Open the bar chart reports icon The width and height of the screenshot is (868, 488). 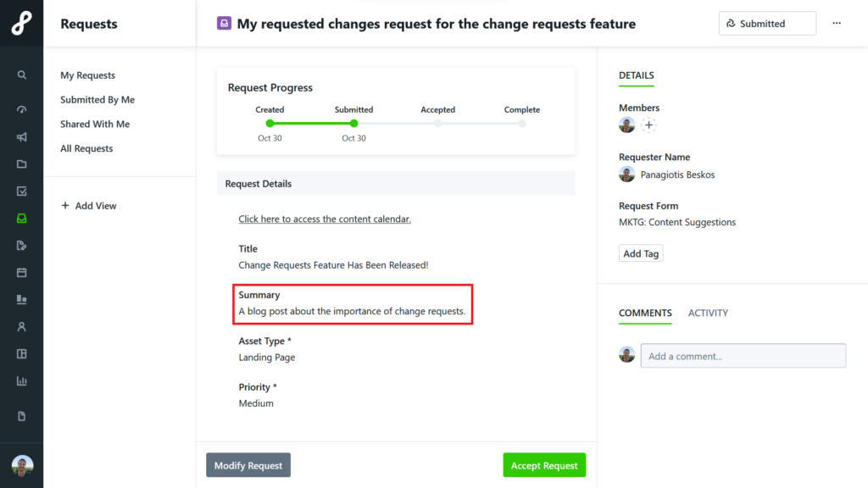(21, 380)
